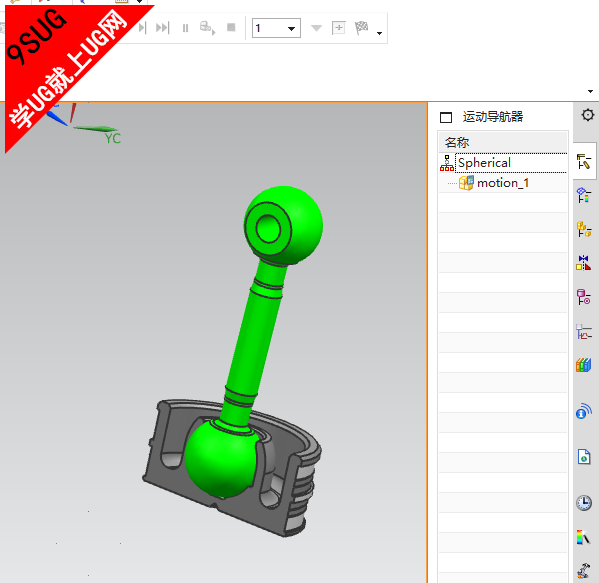This screenshot has width=599, height=583.
Task: Open the HD3D info tools icon
Action: [x=584, y=411]
